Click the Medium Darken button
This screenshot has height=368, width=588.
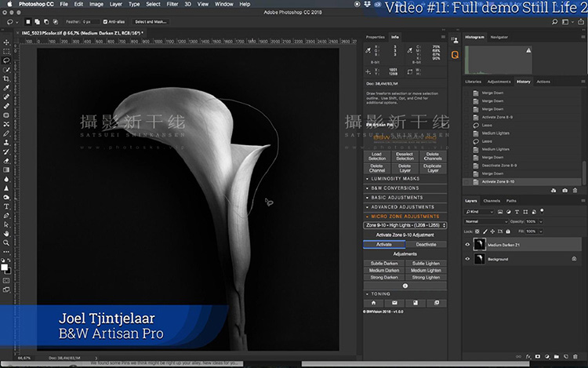click(384, 271)
